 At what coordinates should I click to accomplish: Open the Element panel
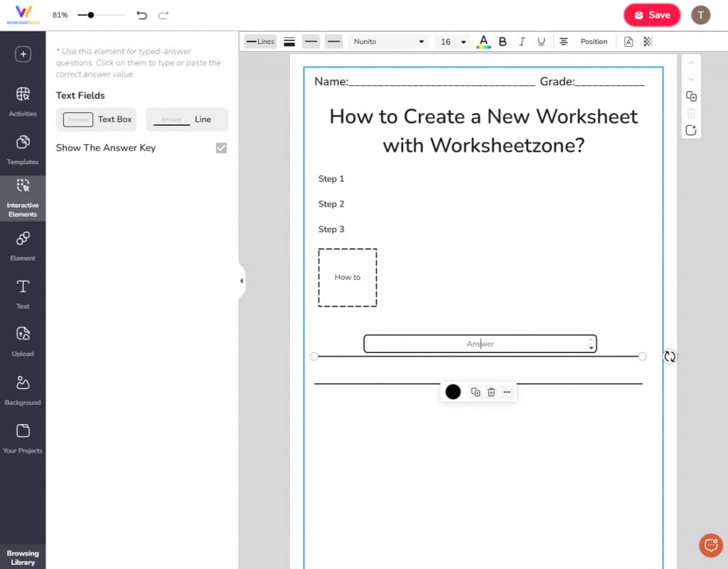pos(23,246)
